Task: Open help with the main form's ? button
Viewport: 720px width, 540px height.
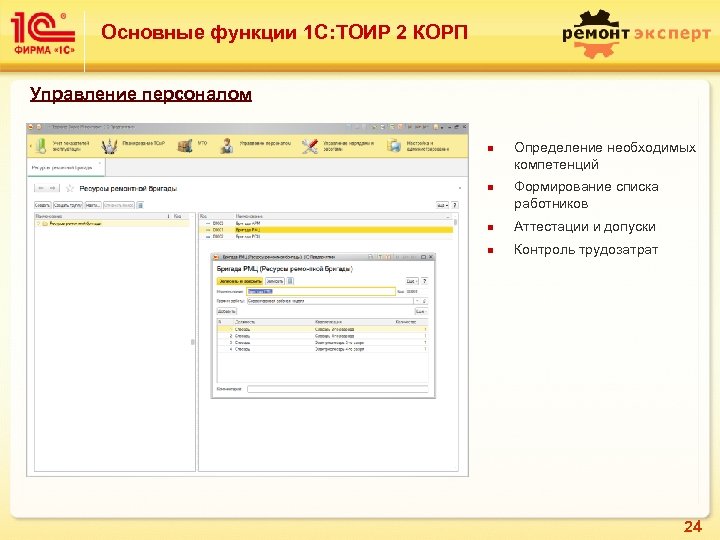Action: coord(455,205)
